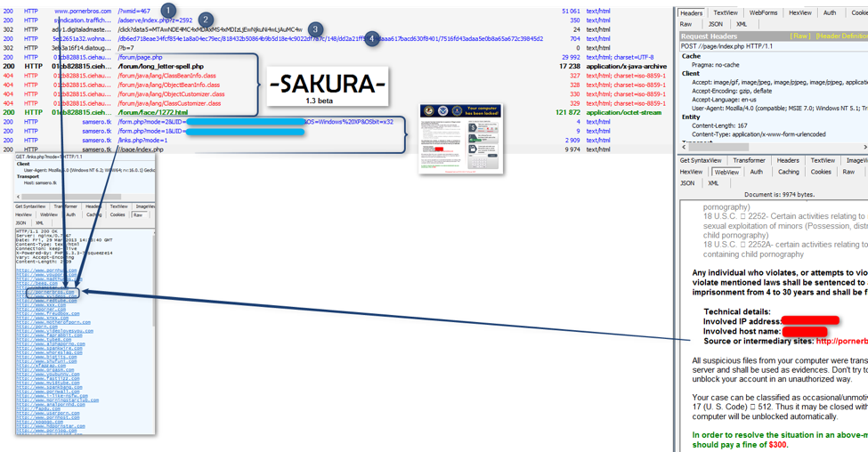The image size is (868, 452).
Task: Click the Document is: 9974 bytes label
Action: 780,195
